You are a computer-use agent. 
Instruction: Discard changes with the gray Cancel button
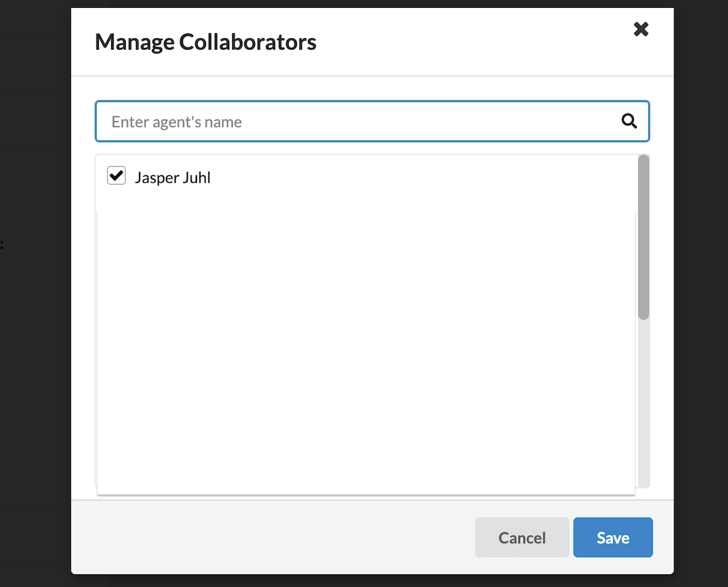pos(522,537)
